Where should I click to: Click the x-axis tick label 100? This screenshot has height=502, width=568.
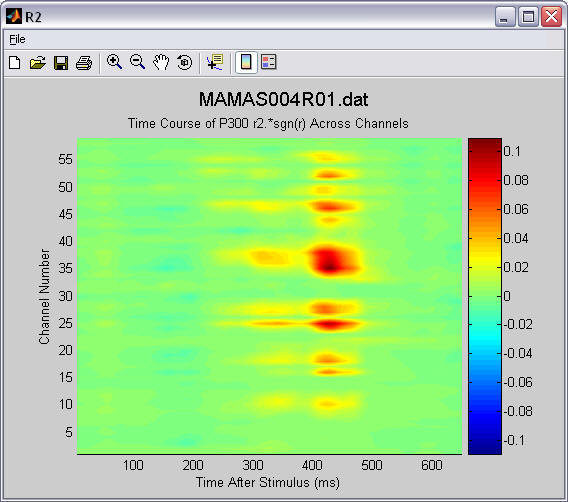click(x=133, y=465)
